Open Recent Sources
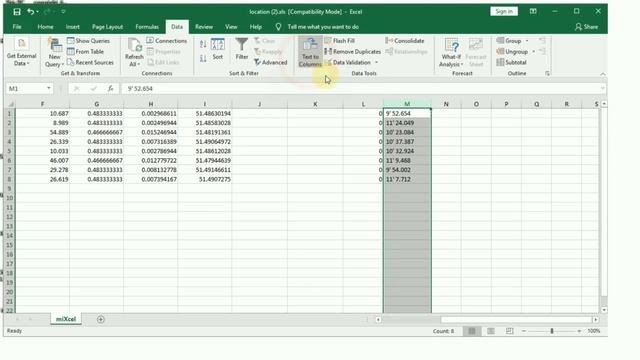 tap(90, 62)
